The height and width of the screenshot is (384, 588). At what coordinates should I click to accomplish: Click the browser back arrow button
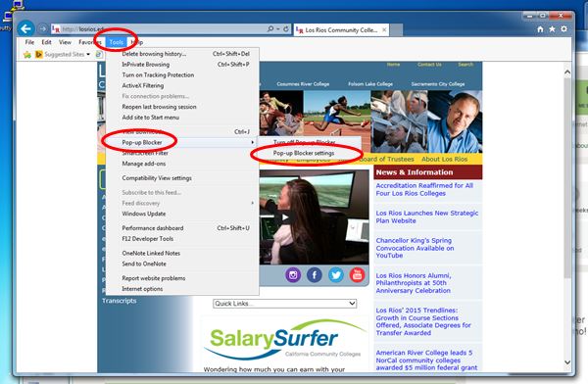pos(25,28)
